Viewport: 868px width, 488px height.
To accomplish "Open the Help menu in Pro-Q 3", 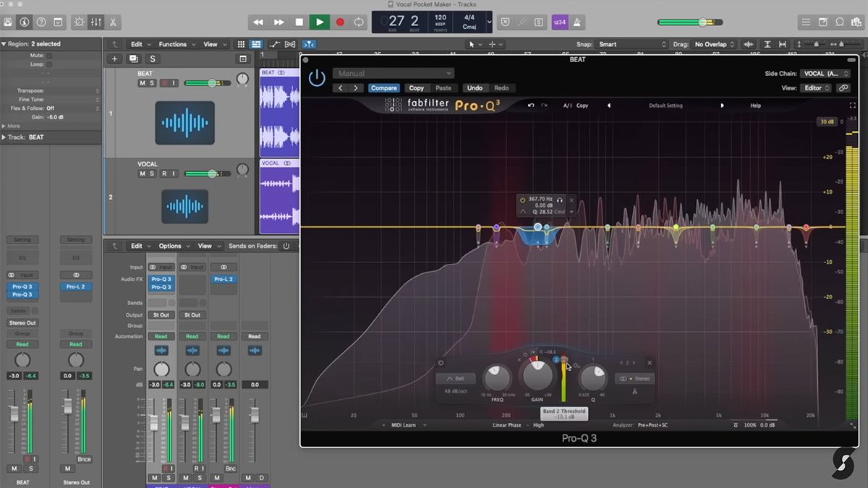I will click(755, 106).
